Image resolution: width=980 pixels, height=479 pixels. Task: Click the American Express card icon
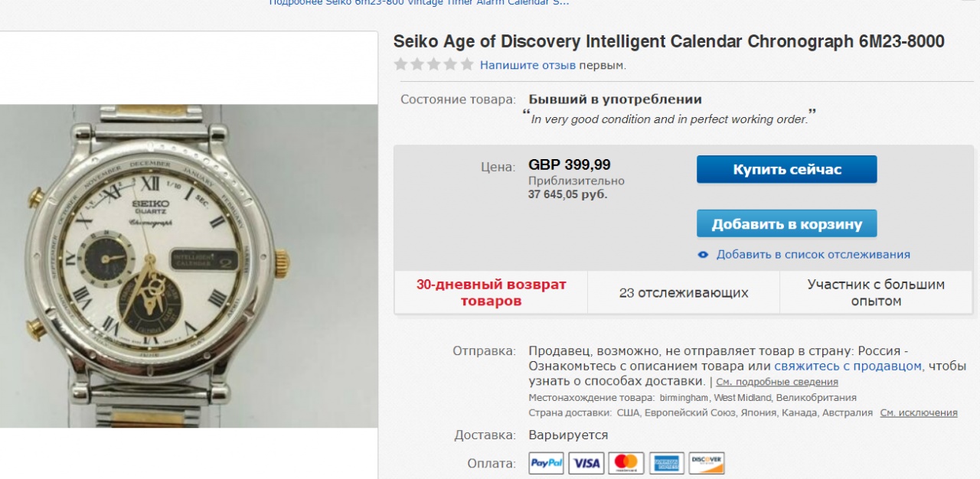tap(667, 463)
